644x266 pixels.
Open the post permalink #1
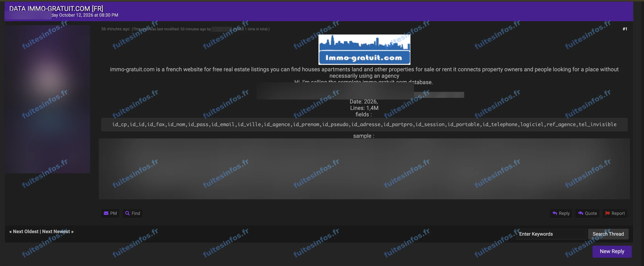[x=625, y=29]
